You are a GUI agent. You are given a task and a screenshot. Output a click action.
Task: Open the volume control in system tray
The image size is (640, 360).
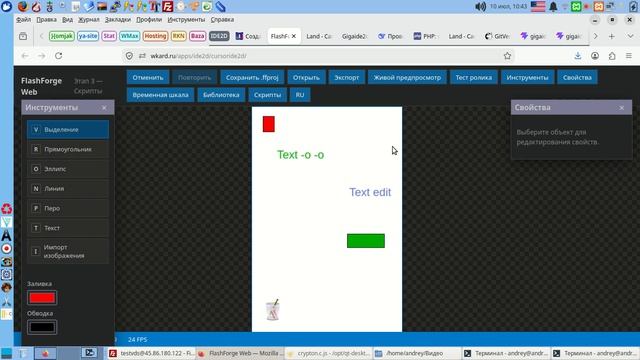click(480, 7)
